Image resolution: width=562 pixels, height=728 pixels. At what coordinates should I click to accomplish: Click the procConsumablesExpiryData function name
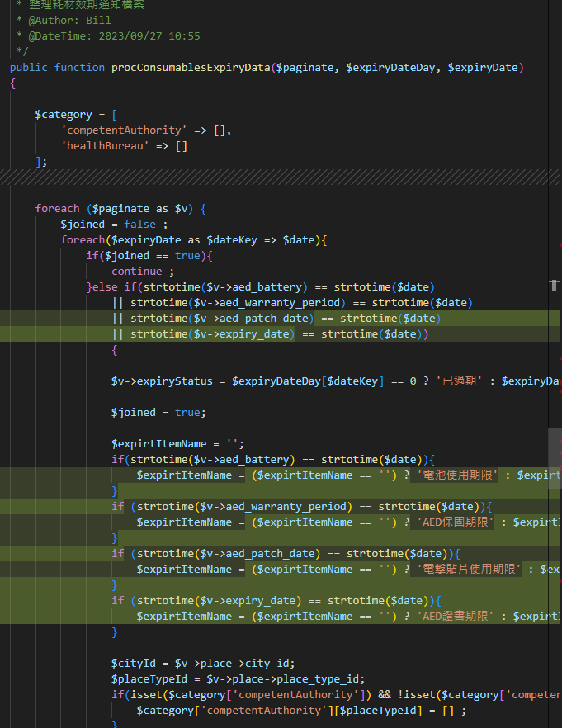click(191, 67)
